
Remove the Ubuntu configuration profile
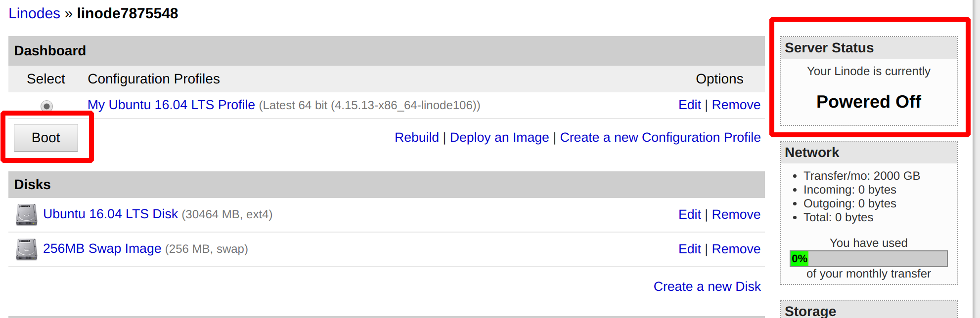point(736,105)
